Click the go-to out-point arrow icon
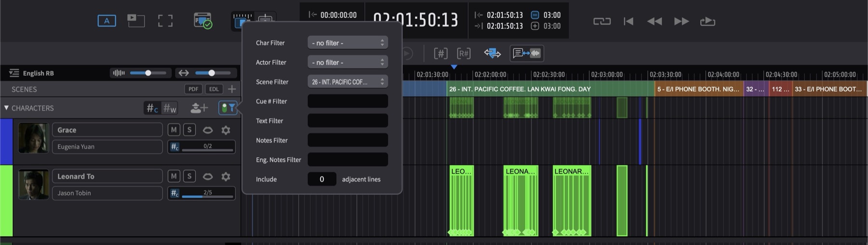This screenshot has height=245, width=868. point(478,26)
